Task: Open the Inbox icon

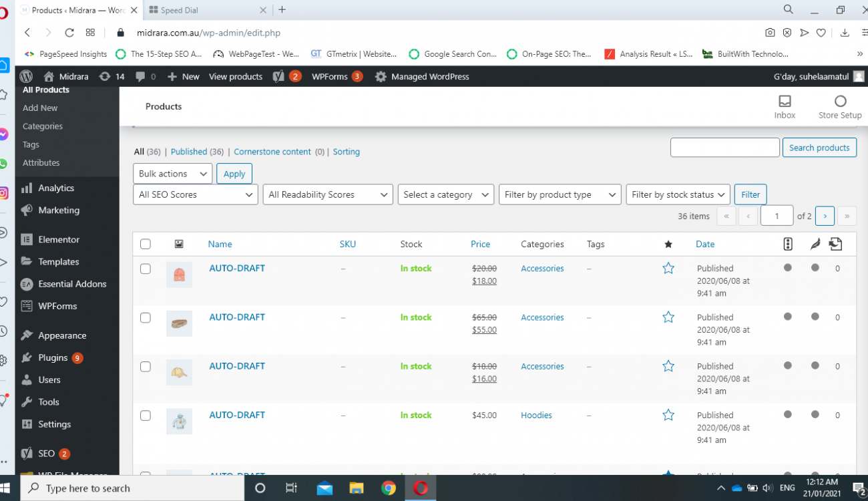Action: (785, 107)
